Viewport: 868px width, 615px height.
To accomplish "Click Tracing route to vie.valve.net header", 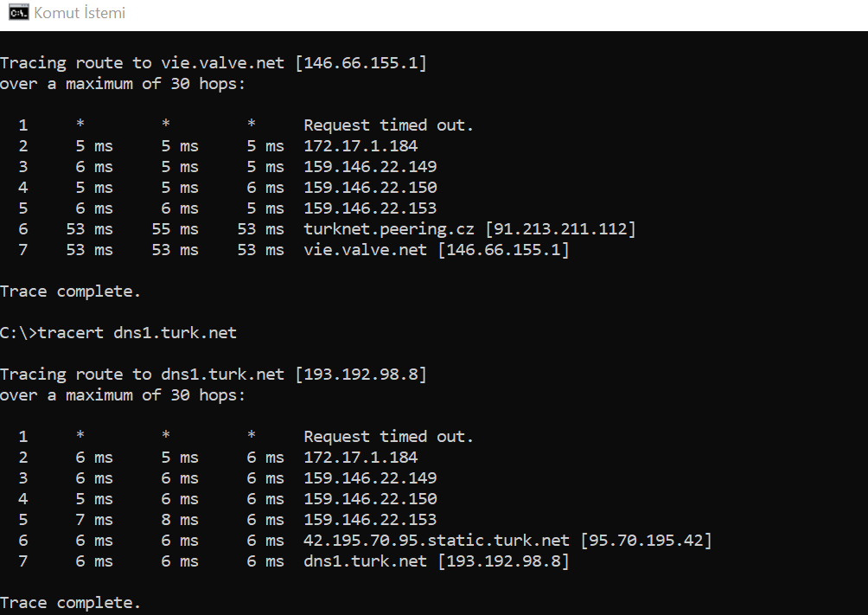I will (x=214, y=63).
